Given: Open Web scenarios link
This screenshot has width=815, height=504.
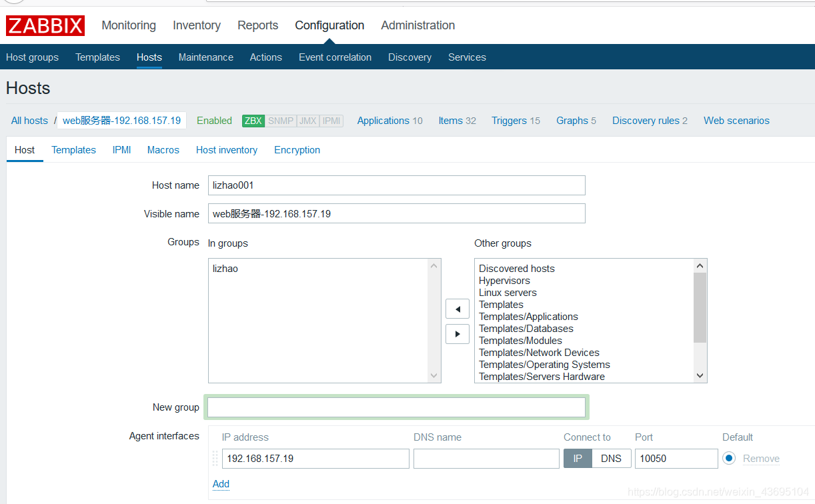Looking at the screenshot, I should pos(737,121).
